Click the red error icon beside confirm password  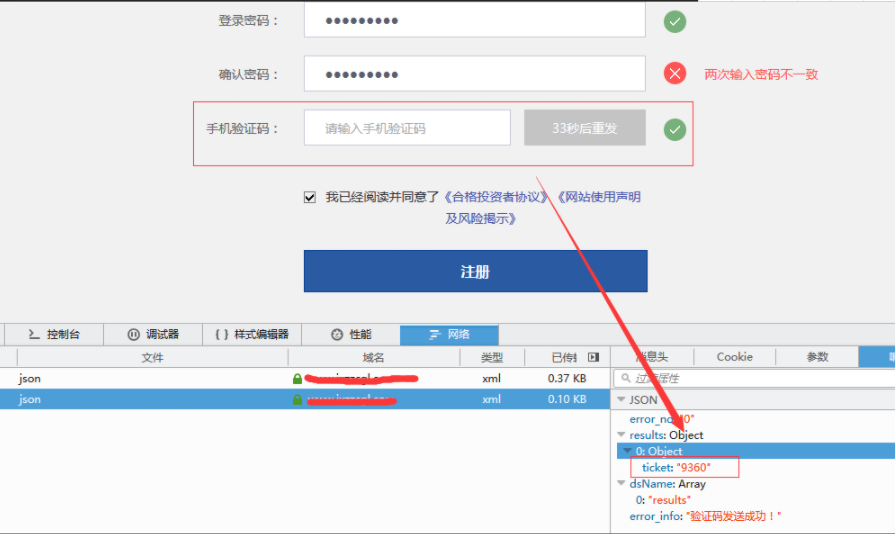point(675,73)
